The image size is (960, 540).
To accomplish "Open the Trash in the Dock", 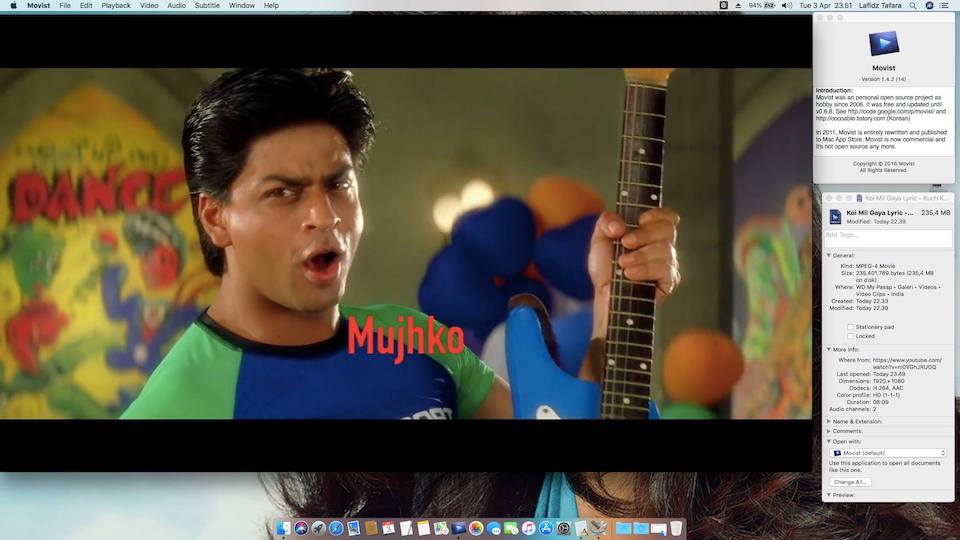I will tap(676, 528).
